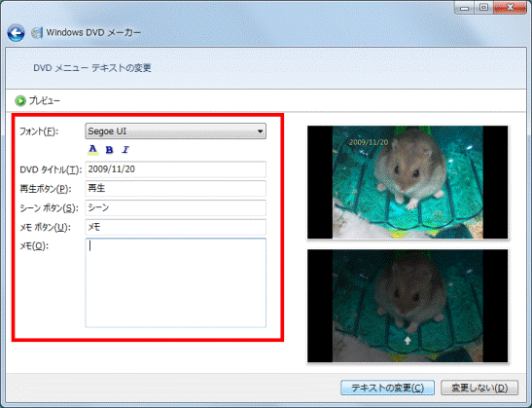Click the メモ ボタン text field
532x408 pixels.
pyautogui.click(x=175, y=227)
